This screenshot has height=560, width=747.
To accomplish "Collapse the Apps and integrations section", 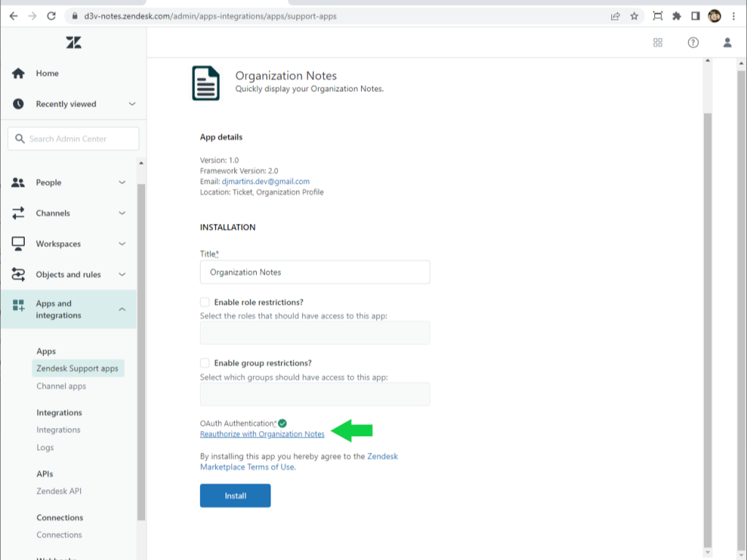I will pos(122,310).
